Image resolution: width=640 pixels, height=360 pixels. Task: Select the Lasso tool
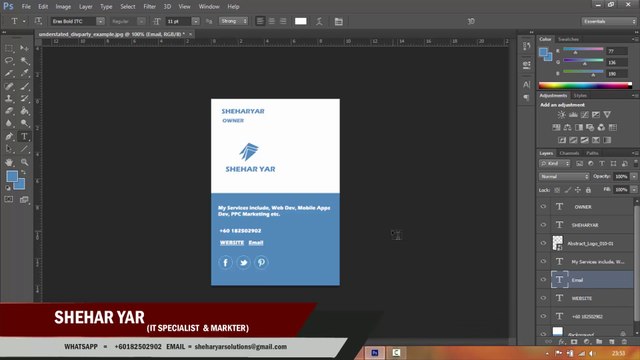9,61
